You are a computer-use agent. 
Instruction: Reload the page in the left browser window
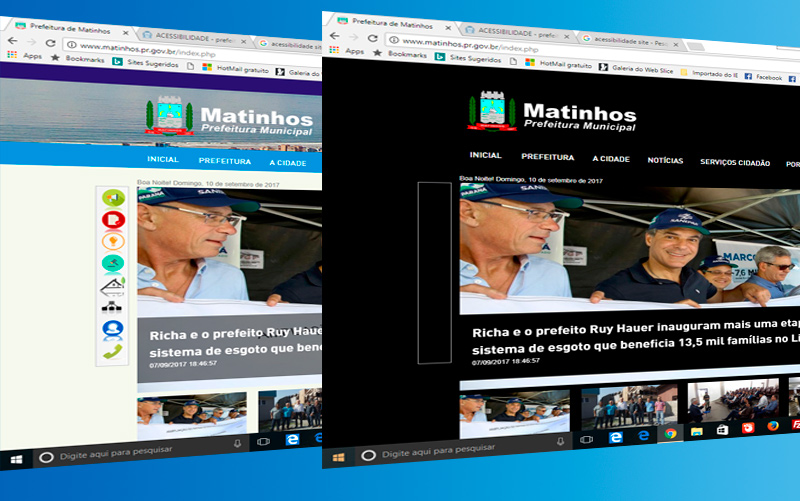(x=51, y=43)
